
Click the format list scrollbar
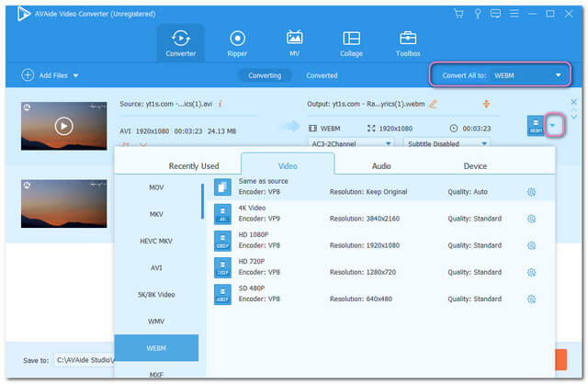coord(202,201)
